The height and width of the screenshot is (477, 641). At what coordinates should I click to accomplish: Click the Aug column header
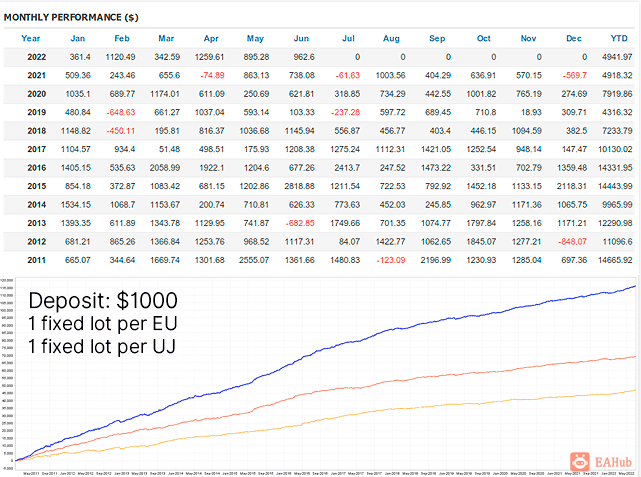(x=391, y=38)
